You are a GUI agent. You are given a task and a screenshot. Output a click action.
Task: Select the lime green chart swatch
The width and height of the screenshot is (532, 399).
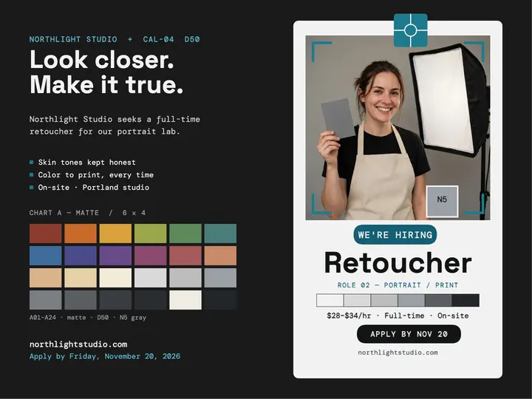click(x=150, y=233)
